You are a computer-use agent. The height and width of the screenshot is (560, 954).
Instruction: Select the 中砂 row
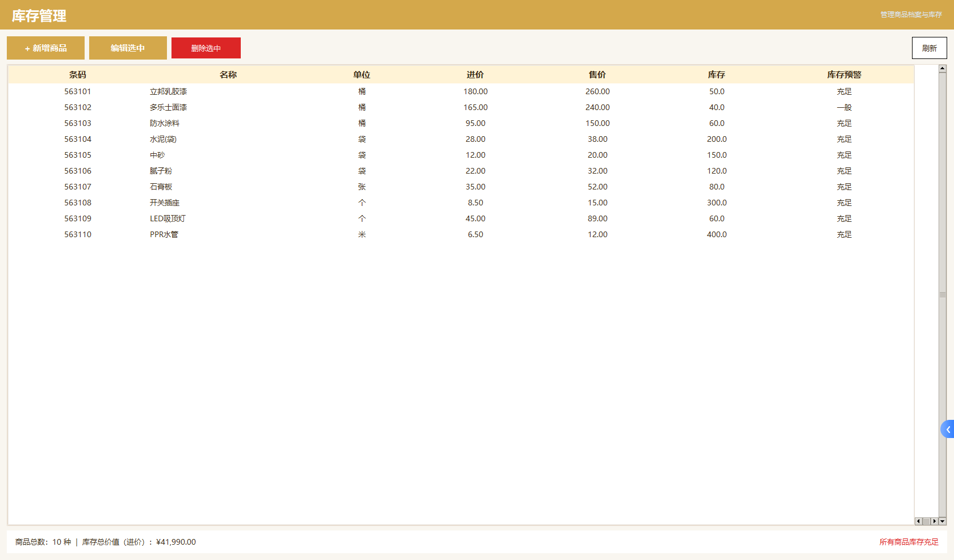461,155
